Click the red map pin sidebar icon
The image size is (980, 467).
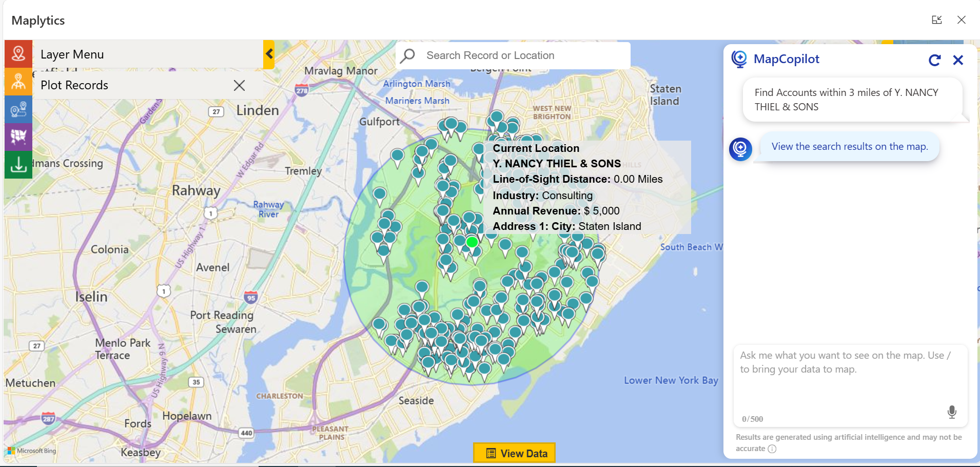[18, 53]
